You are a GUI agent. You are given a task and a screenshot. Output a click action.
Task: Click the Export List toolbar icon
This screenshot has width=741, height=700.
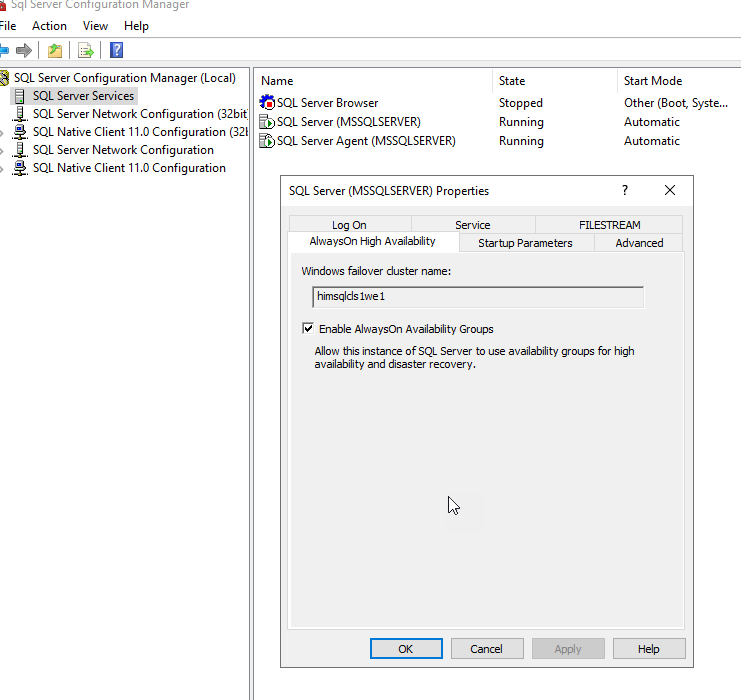pos(86,50)
